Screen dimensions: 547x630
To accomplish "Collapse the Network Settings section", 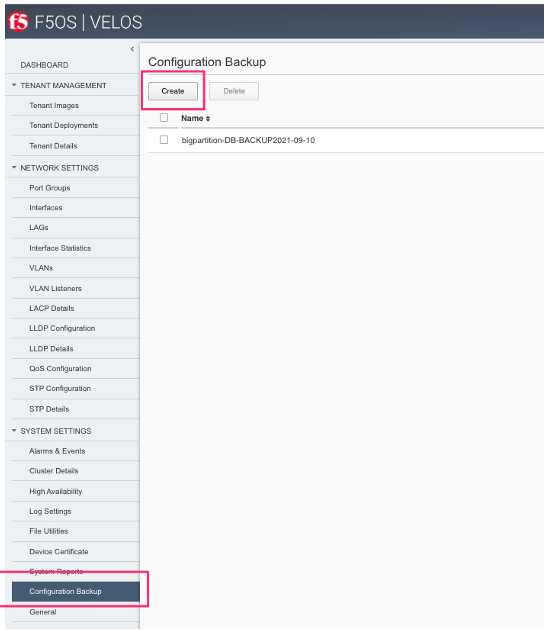I will pos(14,167).
